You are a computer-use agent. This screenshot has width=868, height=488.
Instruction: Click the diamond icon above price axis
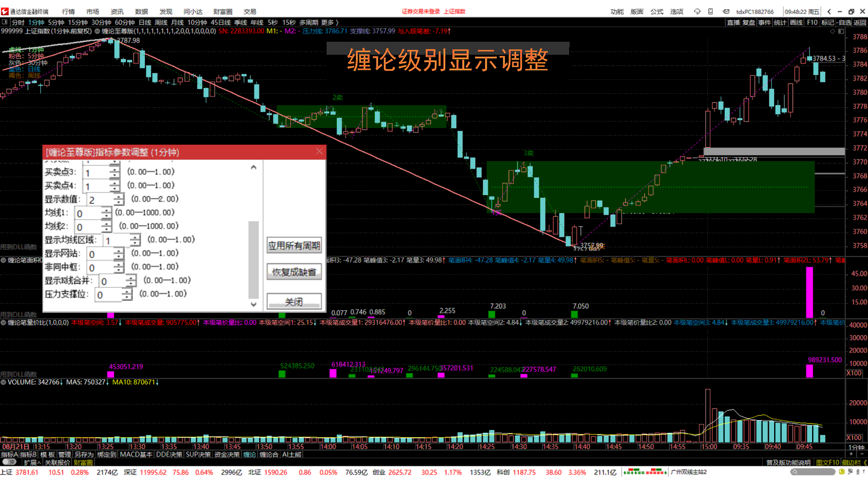click(x=833, y=31)
